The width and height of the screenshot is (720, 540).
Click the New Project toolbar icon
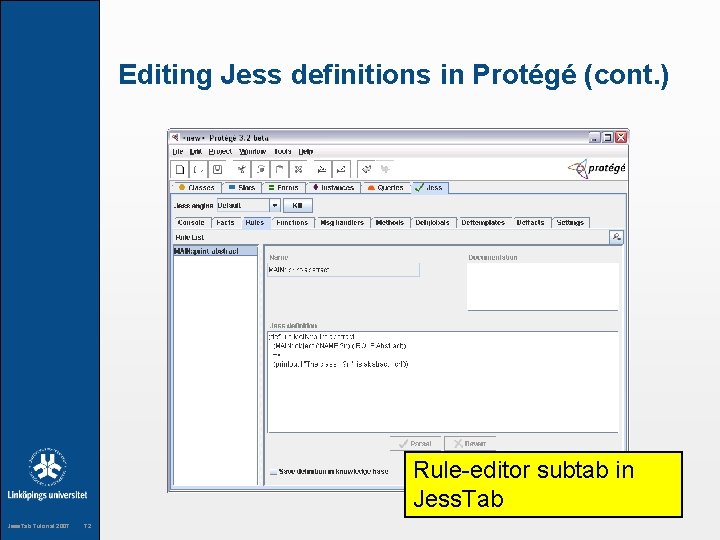tap(180, 169)
